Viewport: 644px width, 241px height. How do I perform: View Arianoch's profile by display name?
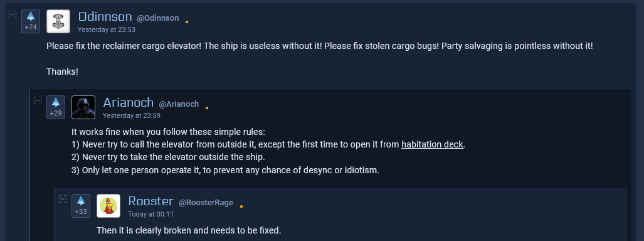[128, 102]
